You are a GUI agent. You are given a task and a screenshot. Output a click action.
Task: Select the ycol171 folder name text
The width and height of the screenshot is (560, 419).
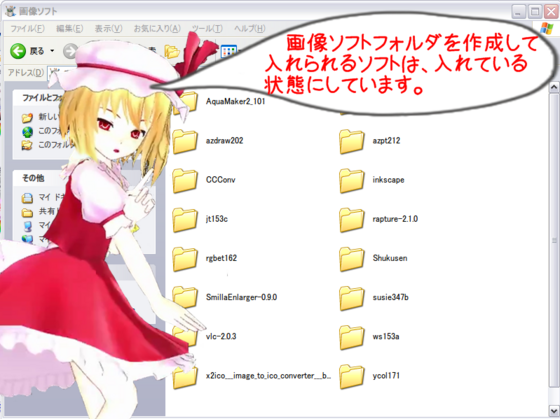[x=386, y=376]
